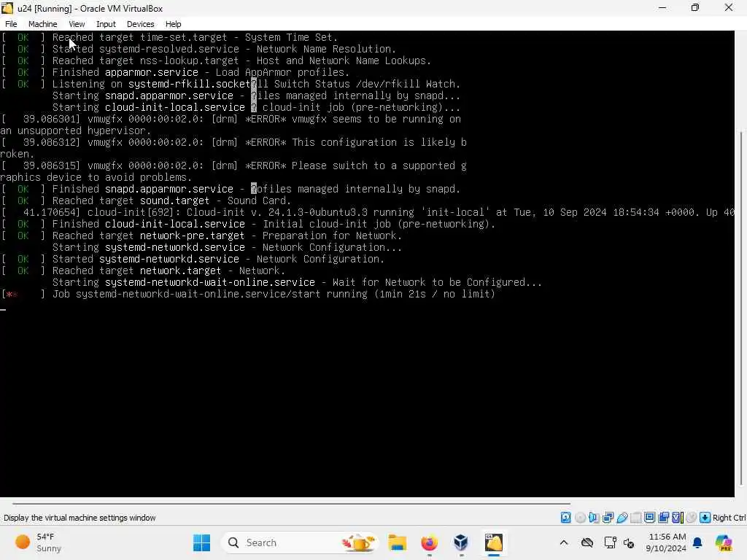The height and width of the screenshot is (560, 747).
Task: Click the VirtualBox icon in title bar
Action: pos(7,8)
